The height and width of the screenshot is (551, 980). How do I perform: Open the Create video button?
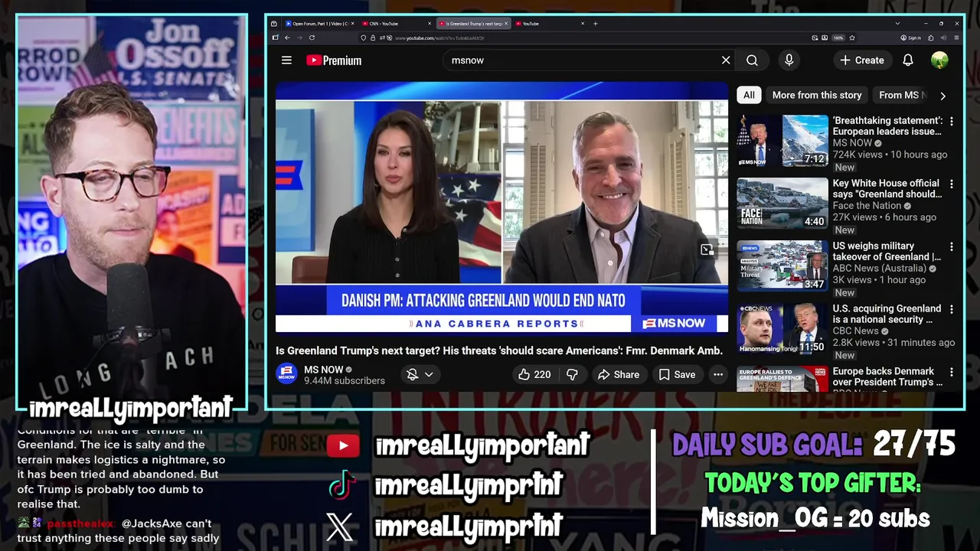coord(861,60)
